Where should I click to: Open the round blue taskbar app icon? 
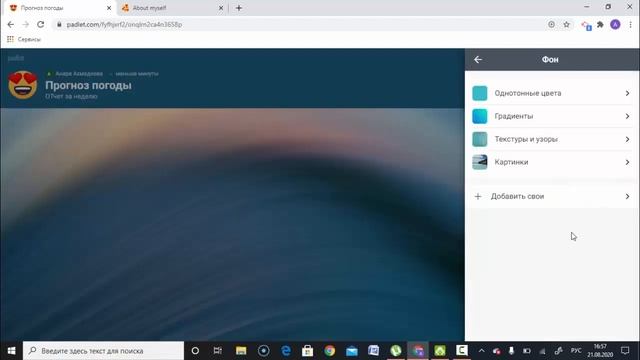coord(264,351)
